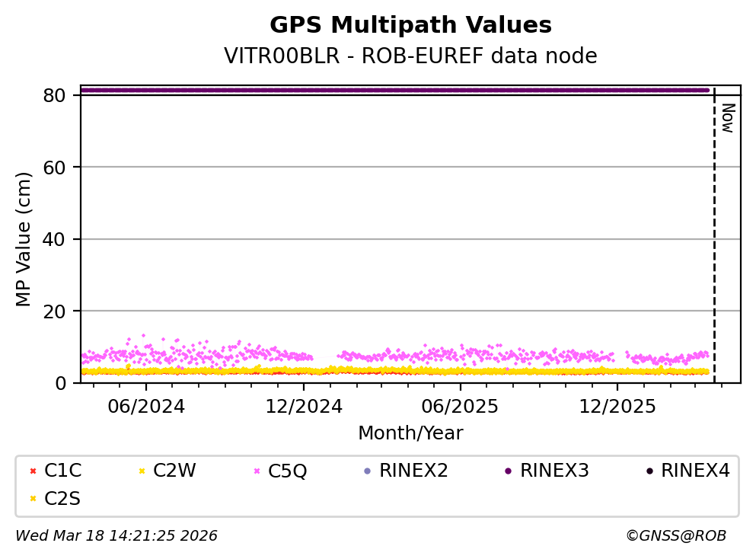Click the GPS Multipath Values title

point(410,25)
